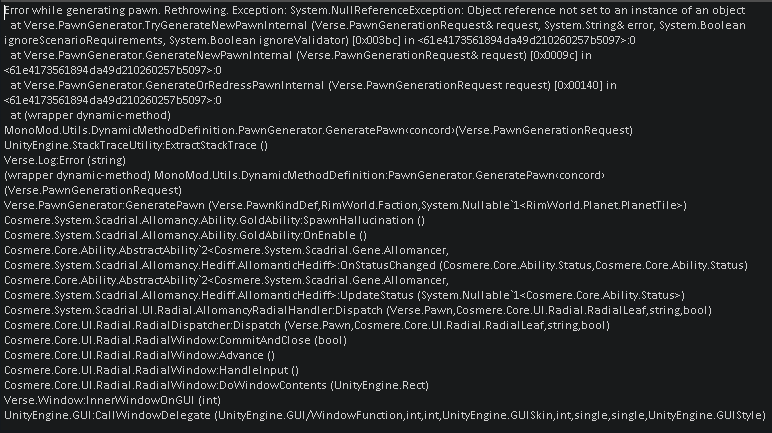Click the RadialWindow:Advance () line
This screenshot has height=433, width=772.
coord(139,355)
